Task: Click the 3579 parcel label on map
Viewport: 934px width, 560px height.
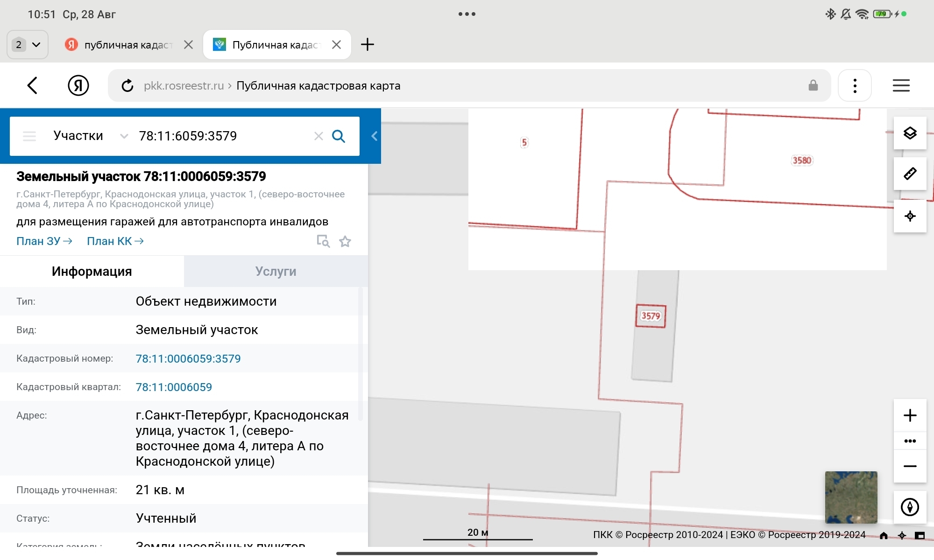Action: tap(651, 316)
